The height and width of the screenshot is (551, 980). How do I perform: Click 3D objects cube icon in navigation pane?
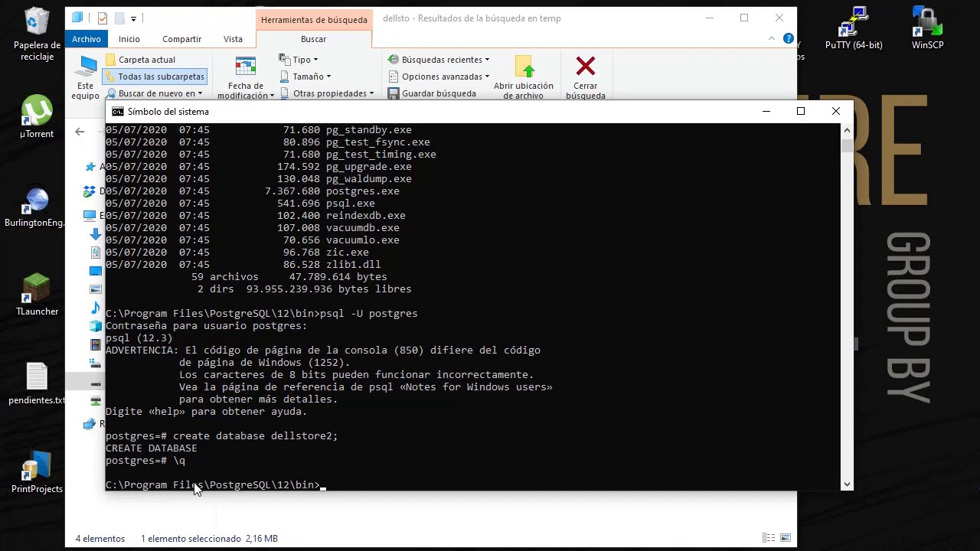pyautogui.click(x=96, y=326)
